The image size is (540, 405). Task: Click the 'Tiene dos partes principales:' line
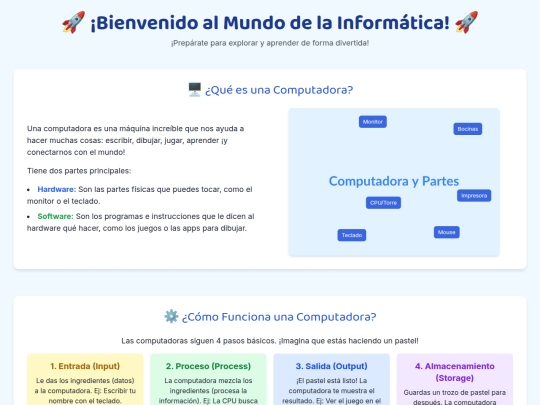(79, 171)
